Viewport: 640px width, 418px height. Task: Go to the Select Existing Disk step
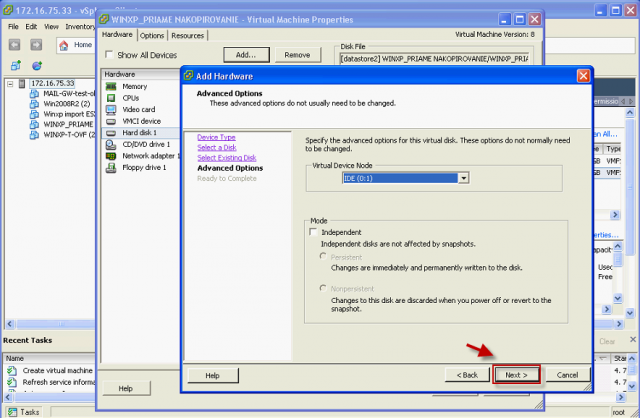pos(227,158)
